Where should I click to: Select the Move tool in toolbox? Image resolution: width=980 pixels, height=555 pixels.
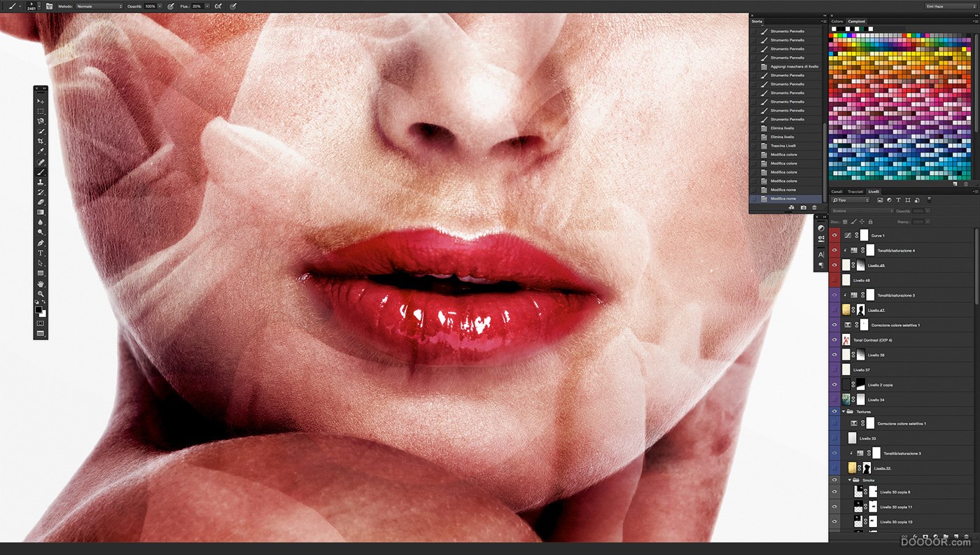(x=41, y=101)
